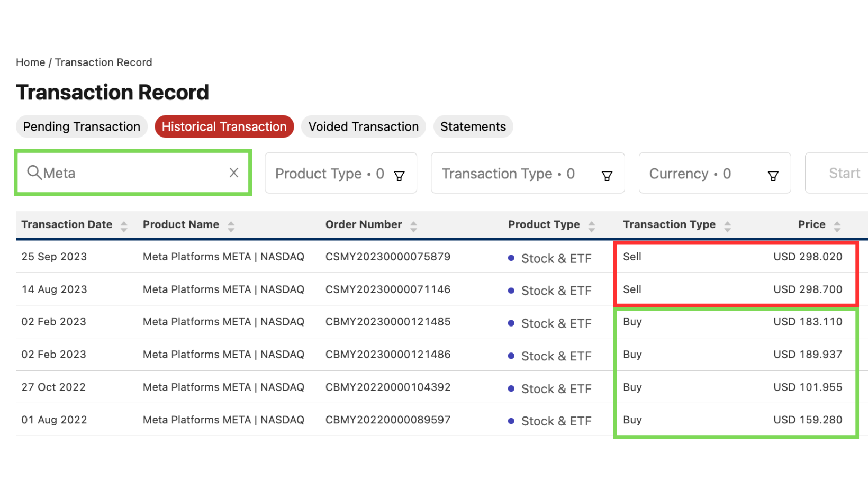Viewport: 868px width, 489px height.
Task: Open the Voided Transaction tab
Action: tap(364, 126)
